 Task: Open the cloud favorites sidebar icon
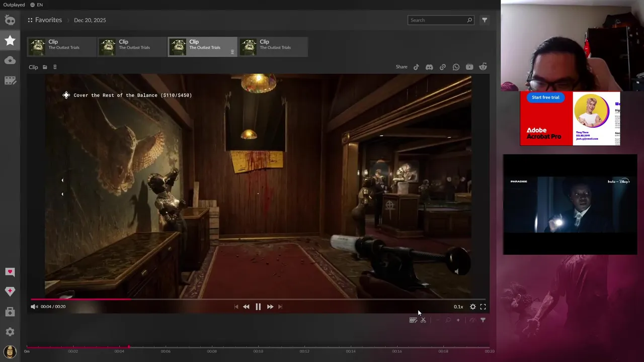[x=10, y=60]
